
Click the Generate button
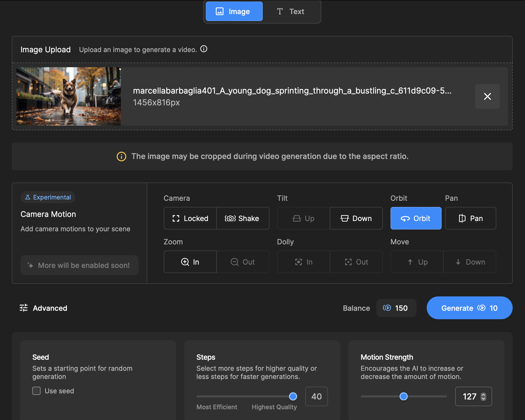tap(469, 308)
